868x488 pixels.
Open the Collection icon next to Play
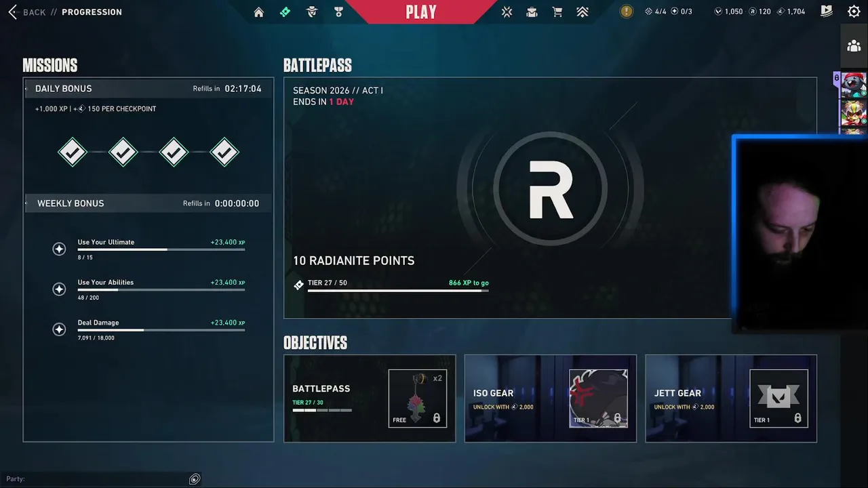(x=507, y=12)
